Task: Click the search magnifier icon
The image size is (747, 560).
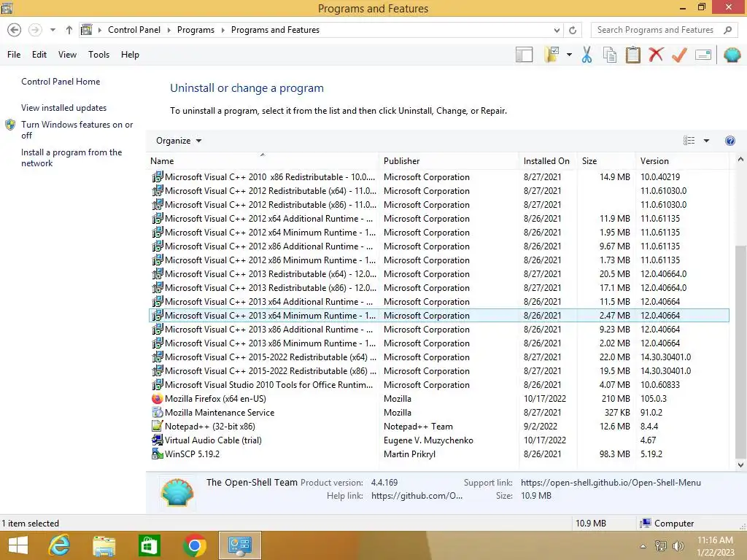Action: pos(727,30)
